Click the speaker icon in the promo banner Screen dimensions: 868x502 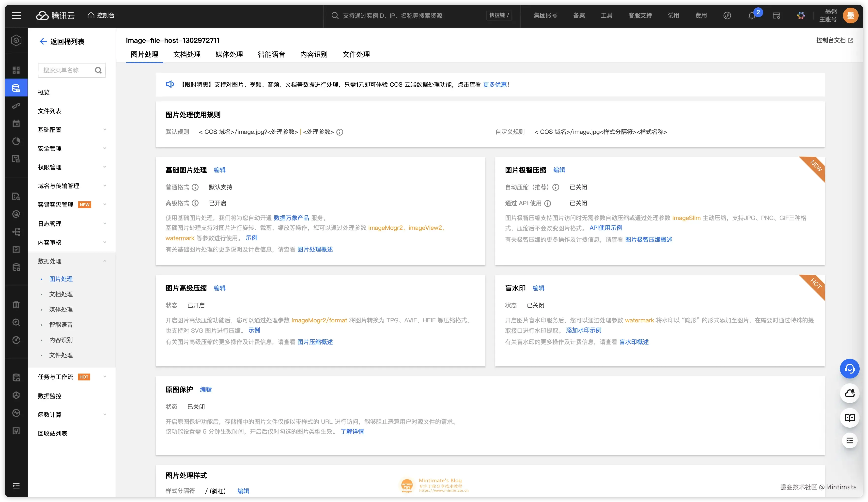click(170, 84)
